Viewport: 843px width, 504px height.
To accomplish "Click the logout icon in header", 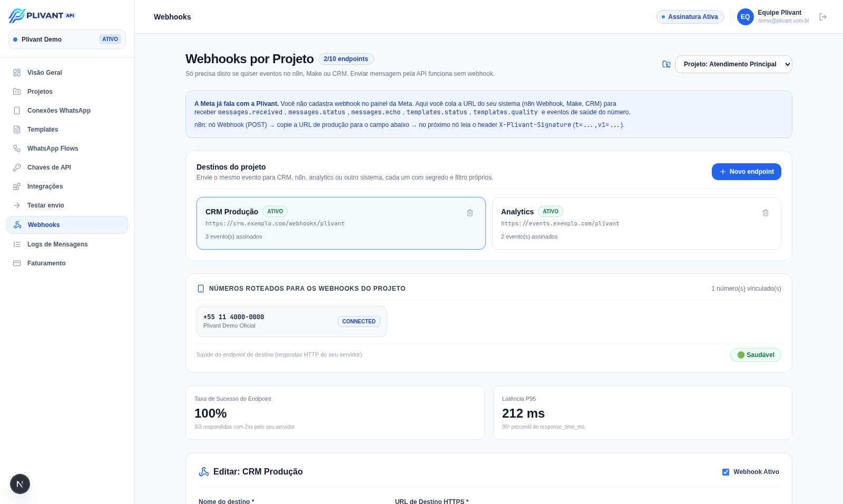I will pos(823,17).
